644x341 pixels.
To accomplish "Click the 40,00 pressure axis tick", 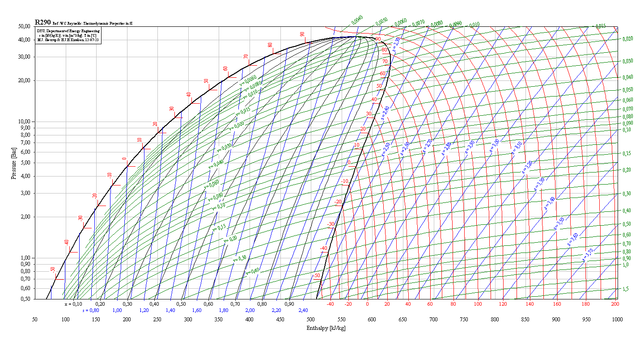I will [23, 40].
